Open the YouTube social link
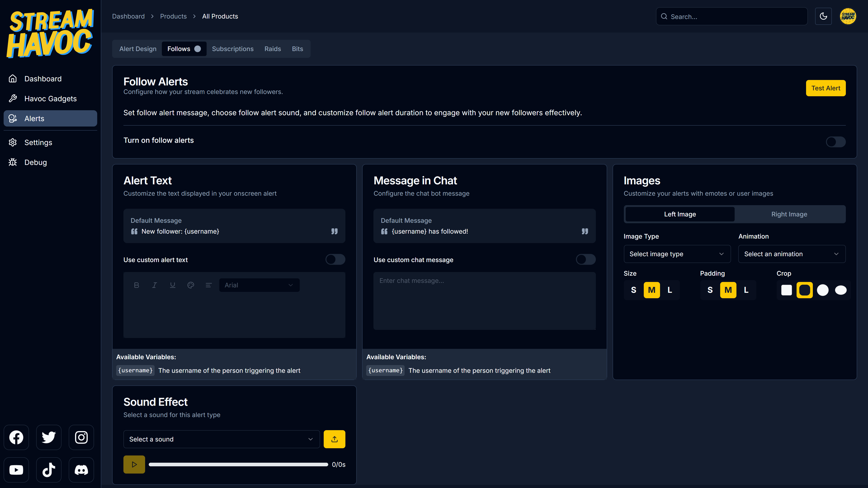Viewport: 868px width, 488px height. (x=16, y=470)
